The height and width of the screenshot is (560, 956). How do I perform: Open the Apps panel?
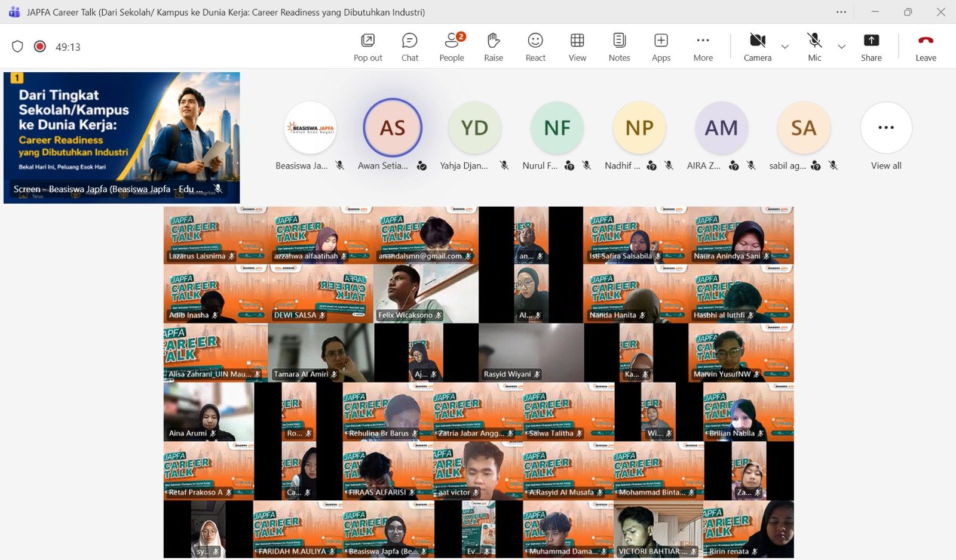tap(661, 47)
